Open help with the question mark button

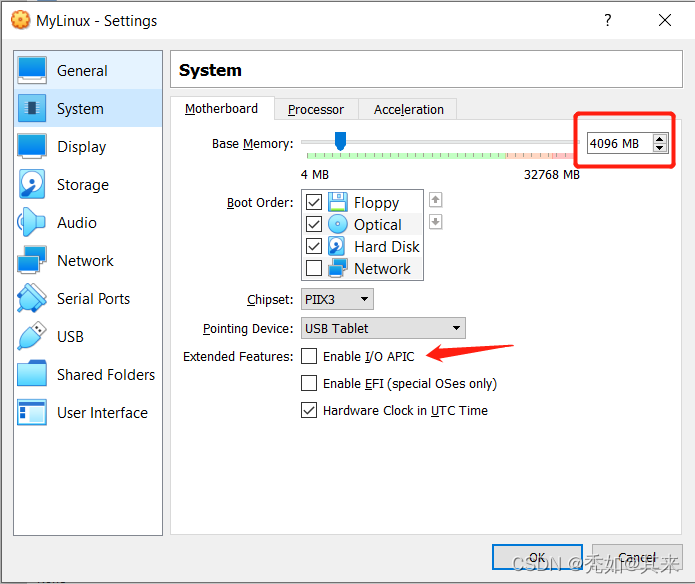pyautogui.click(x=608, y=20)
